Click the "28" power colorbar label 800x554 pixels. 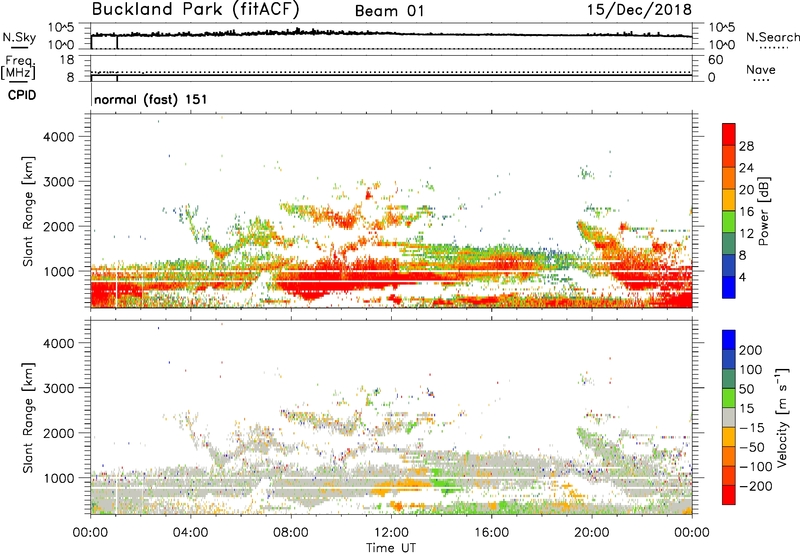click(746, 146)
